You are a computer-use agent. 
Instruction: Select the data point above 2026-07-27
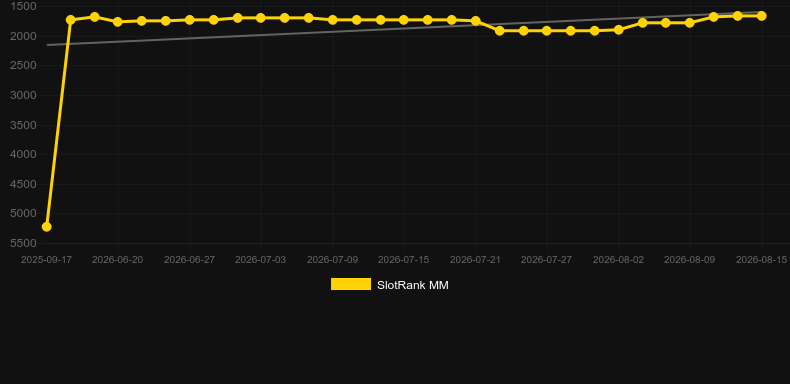click(x=547, y=31)
